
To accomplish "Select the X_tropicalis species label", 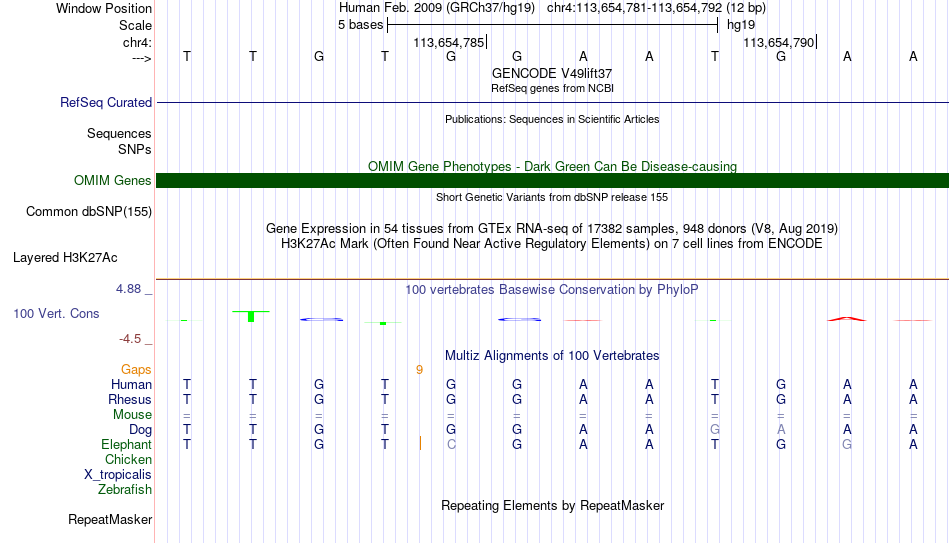I will (x=118, y=475).
